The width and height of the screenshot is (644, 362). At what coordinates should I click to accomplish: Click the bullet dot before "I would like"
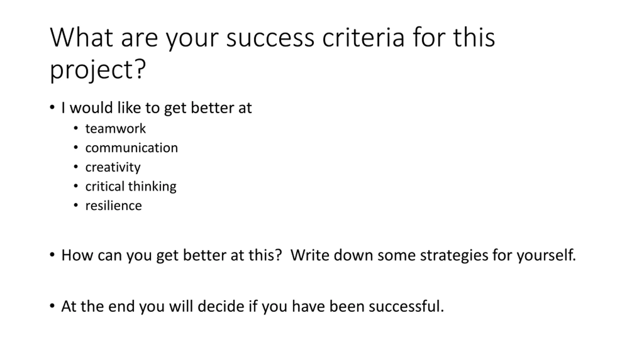click(52, 108)
